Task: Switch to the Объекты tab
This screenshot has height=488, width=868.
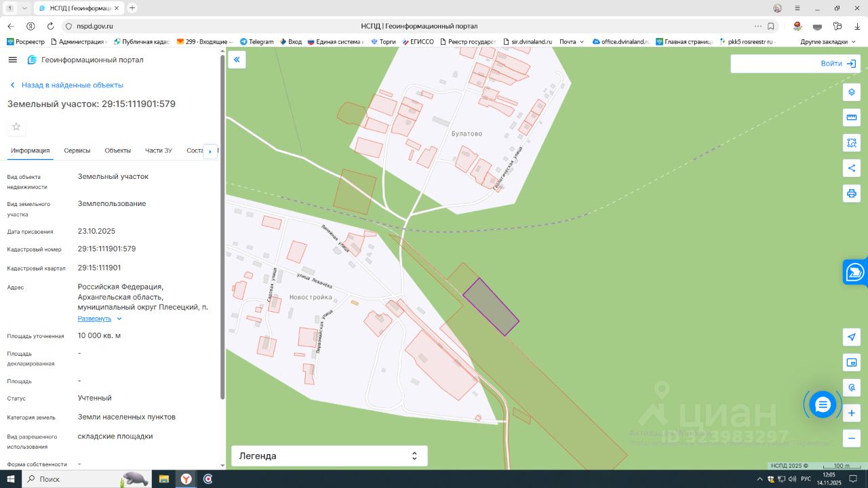Action: click(118, 150)
